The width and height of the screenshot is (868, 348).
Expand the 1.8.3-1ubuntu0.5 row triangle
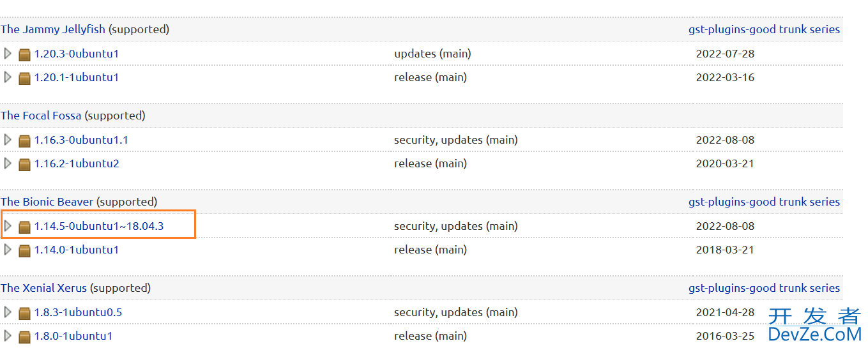[8, 312]
